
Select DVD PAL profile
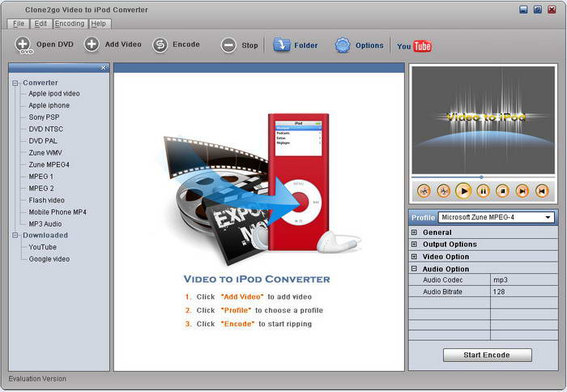click(x=43, y=141)
